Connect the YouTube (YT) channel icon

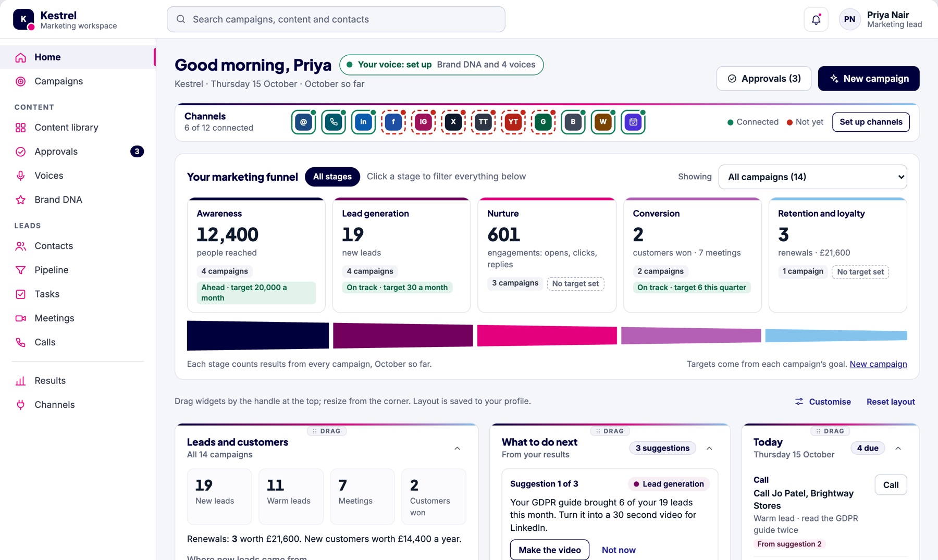[x=513, y=122]
